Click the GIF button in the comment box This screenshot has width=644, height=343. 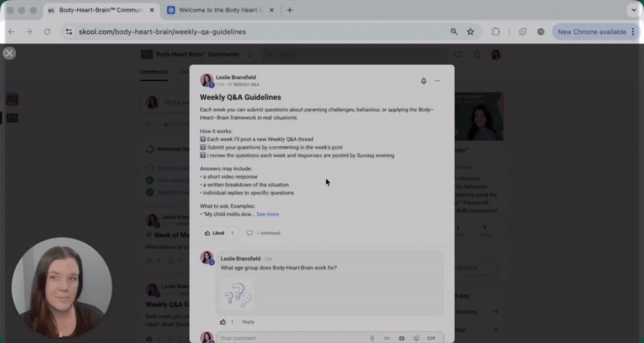[431, 339]
